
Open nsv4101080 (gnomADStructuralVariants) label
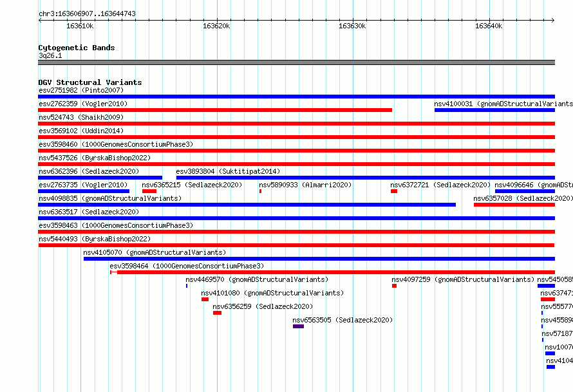[272, 293]
